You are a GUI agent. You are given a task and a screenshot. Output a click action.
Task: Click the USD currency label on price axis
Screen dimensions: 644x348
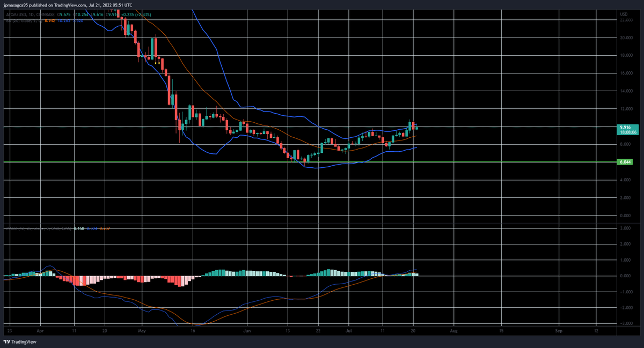[624, 13]
